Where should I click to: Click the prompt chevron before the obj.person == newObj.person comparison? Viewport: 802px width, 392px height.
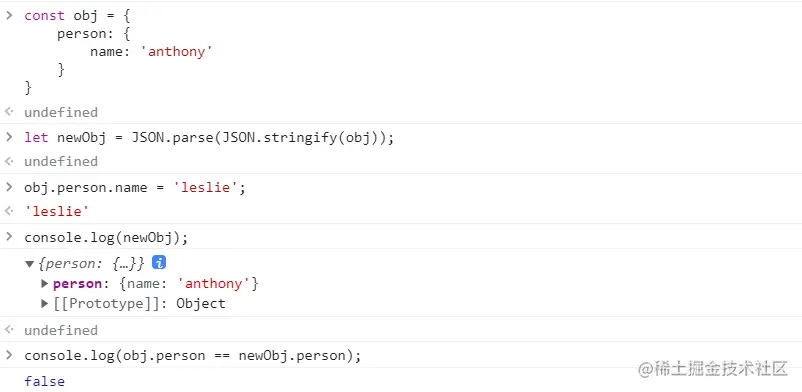[9, 355]
